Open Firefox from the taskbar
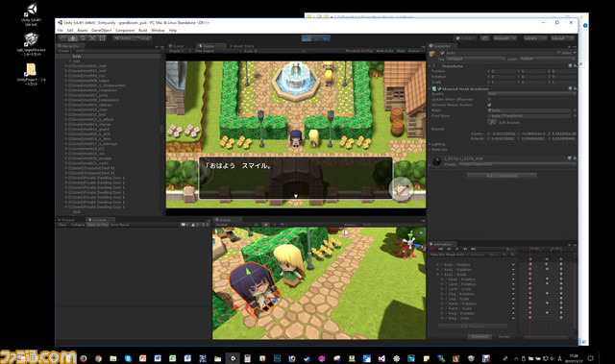The width and height of the screenshot is (615, 364). [x=84, y=358]
